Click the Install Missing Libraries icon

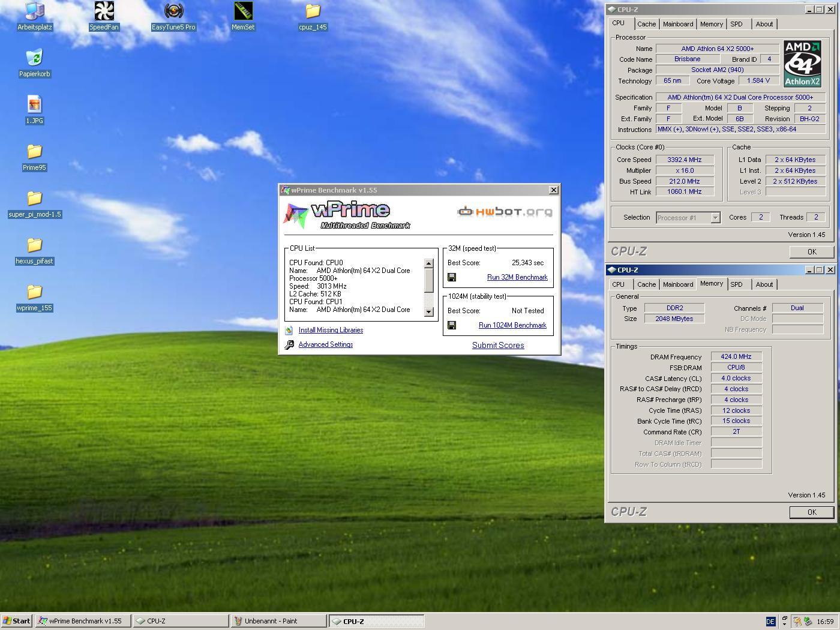(289, 330)
